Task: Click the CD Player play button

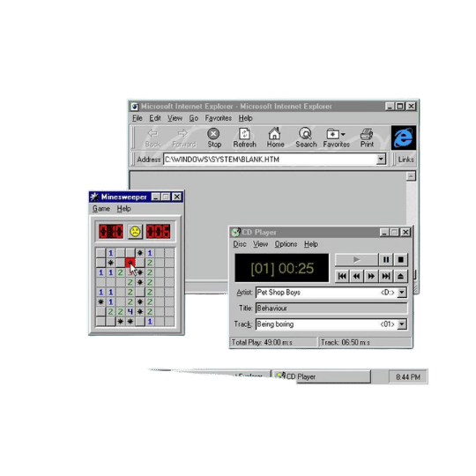Action: pyautogui.click(x=356, y=260)
